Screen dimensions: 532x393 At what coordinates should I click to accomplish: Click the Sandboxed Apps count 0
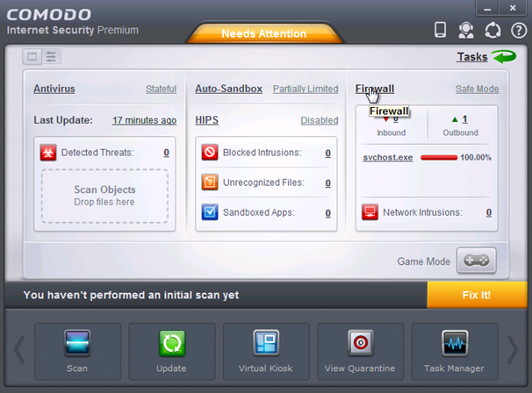(x=328, y=213)
